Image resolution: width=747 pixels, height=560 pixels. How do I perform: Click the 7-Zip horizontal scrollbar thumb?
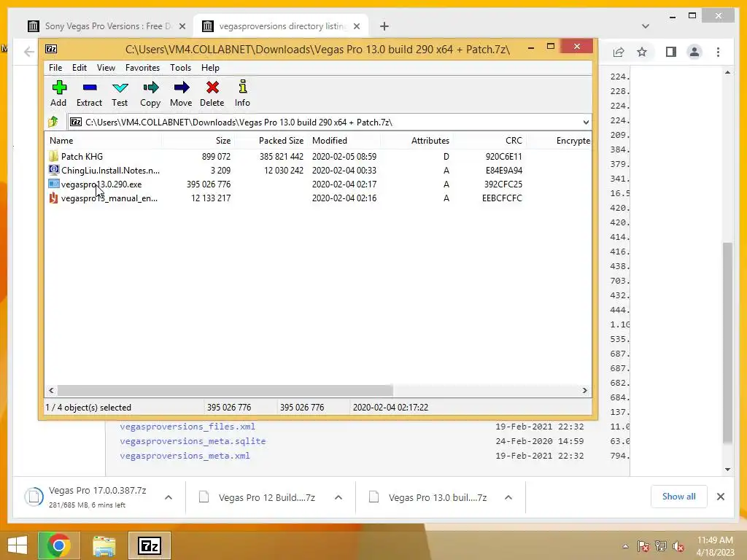coord(225,391)
